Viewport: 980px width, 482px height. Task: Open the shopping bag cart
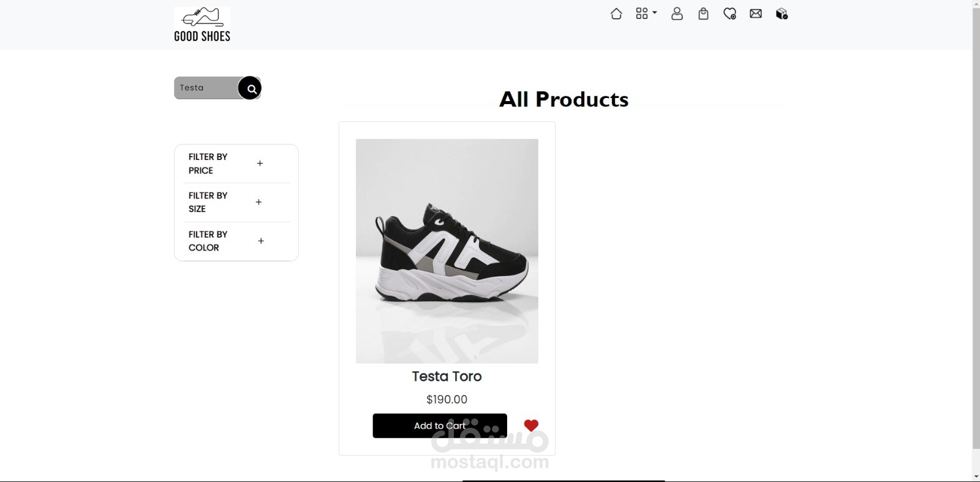[703, 13]
